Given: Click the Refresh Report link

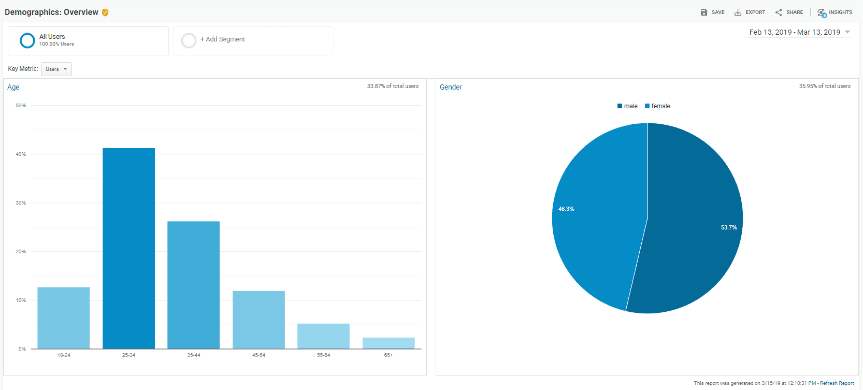Looking at the screenshot, I should pos(837,383).
